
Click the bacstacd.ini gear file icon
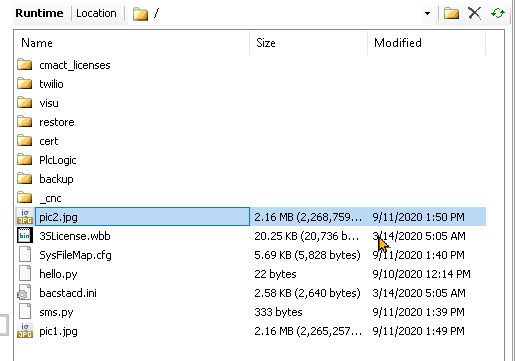pos(24,293)
